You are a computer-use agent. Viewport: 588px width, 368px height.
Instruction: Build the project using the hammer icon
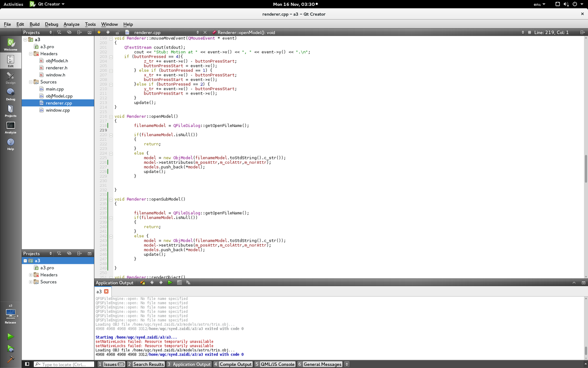coord(10,360)
